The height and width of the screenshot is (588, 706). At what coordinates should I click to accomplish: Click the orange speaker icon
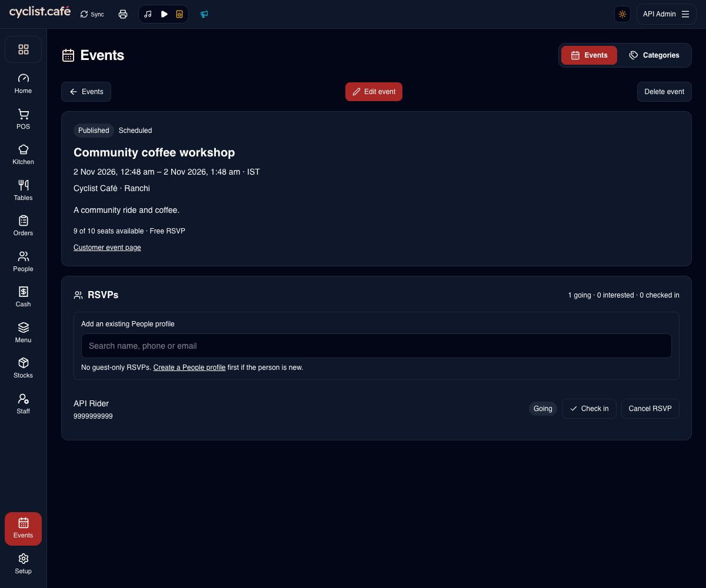coord(179,14)
